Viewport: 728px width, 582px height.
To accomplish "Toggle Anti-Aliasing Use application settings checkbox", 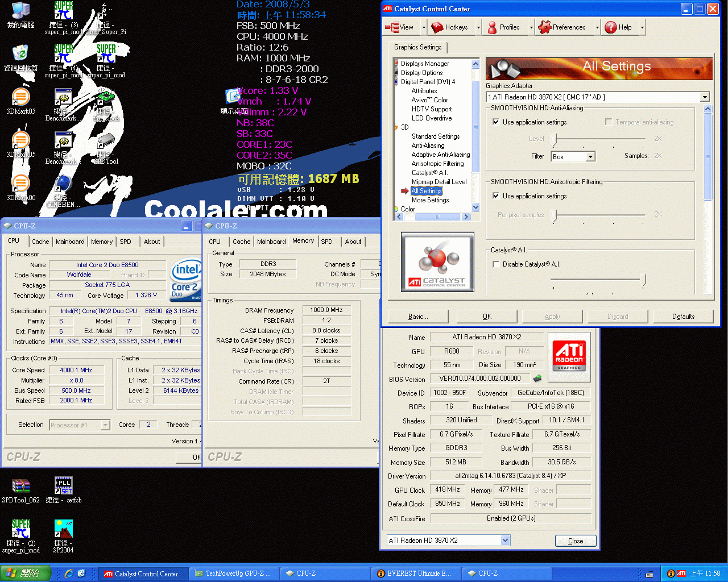I will coord(496,122).
